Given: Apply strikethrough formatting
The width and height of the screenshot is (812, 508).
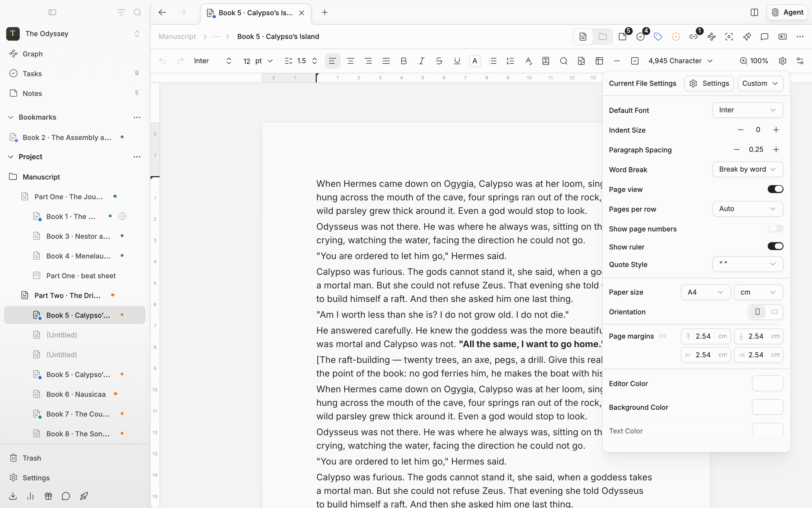Looking at the screenshot, I should click(439, 61).
